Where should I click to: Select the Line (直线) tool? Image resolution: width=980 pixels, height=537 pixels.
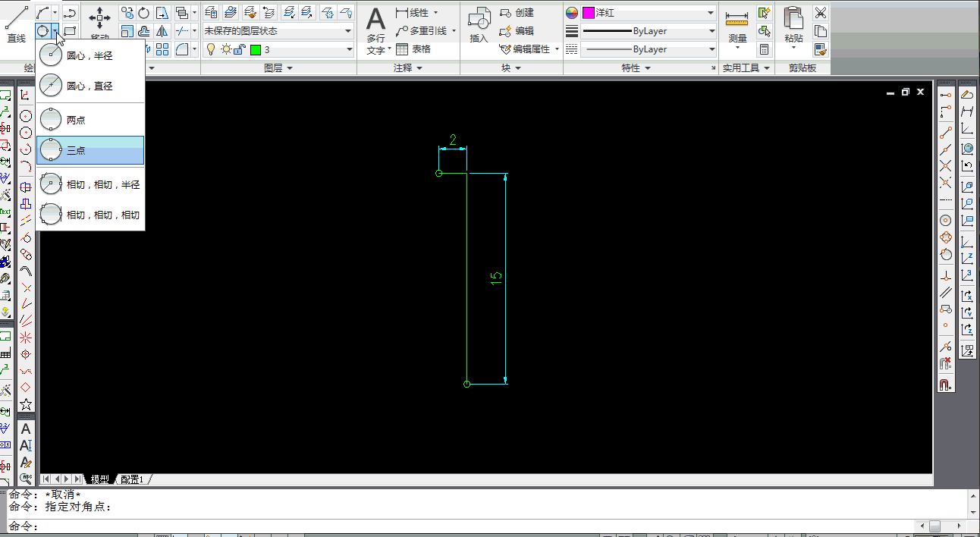(17, 23)
